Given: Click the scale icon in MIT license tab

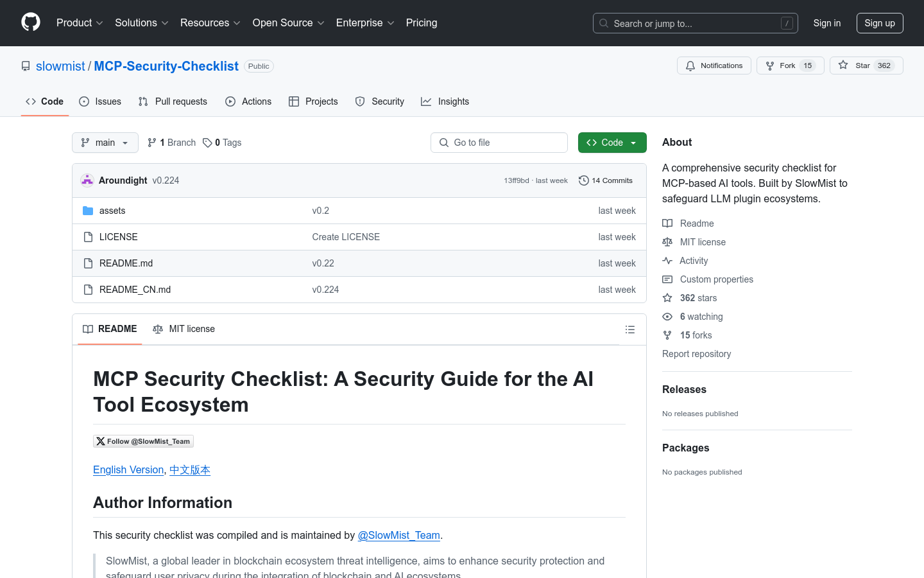Looking at the screenshot, I should click(x=158, y=329).
